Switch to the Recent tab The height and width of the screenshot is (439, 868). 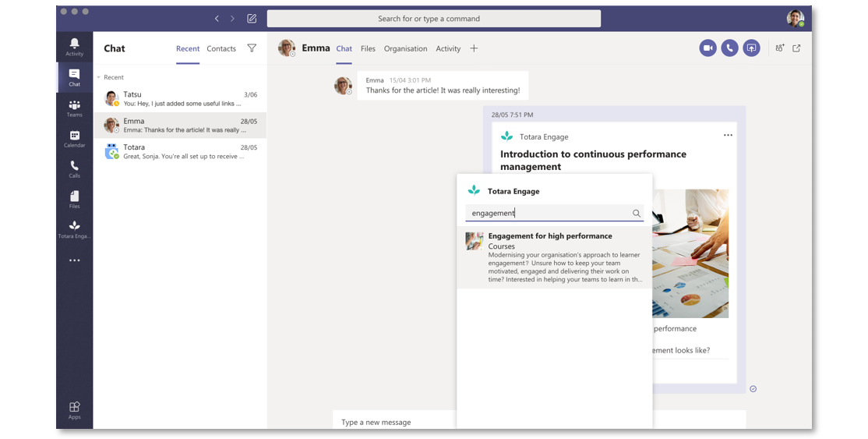(x=188, y=49)
